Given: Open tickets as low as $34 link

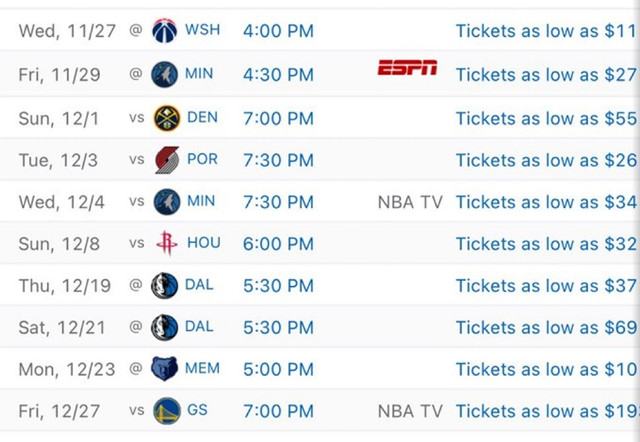Looking at the screenshot, I should pyautogui.click(x=546, y=202).
